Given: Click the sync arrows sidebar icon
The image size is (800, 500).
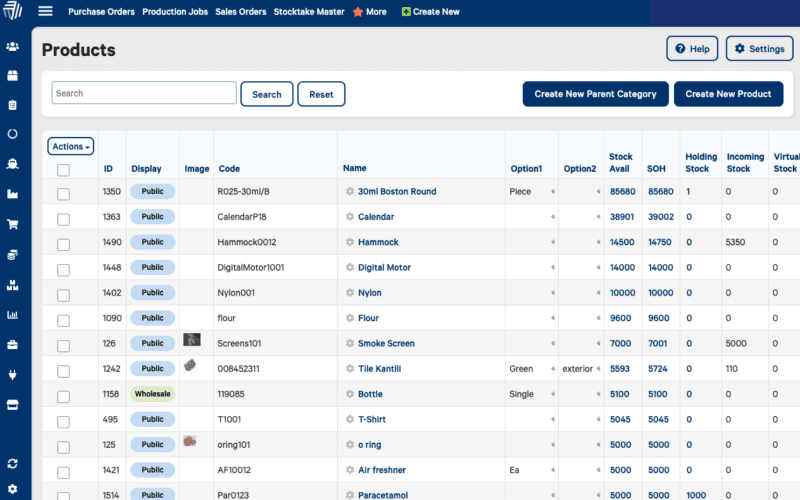Looking at the screenshot, I should pos(12,464).
